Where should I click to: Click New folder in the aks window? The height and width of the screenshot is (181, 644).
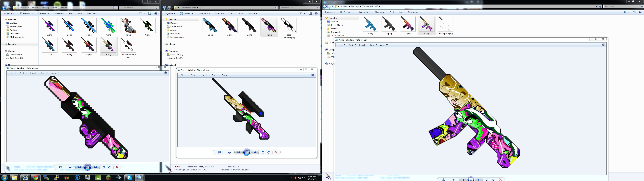tap(413, 12)
